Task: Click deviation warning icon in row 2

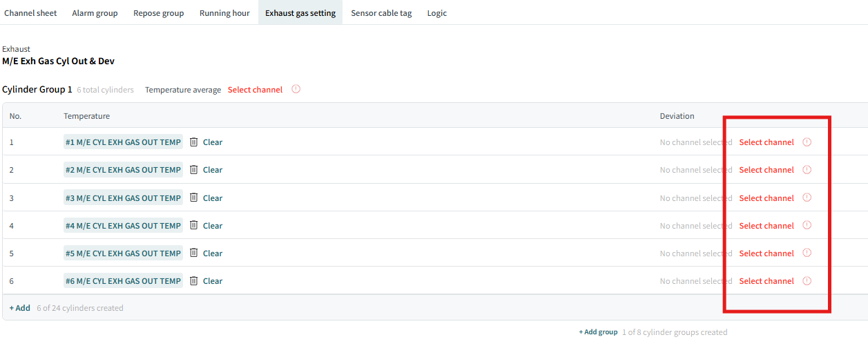Action: [807, 170]
